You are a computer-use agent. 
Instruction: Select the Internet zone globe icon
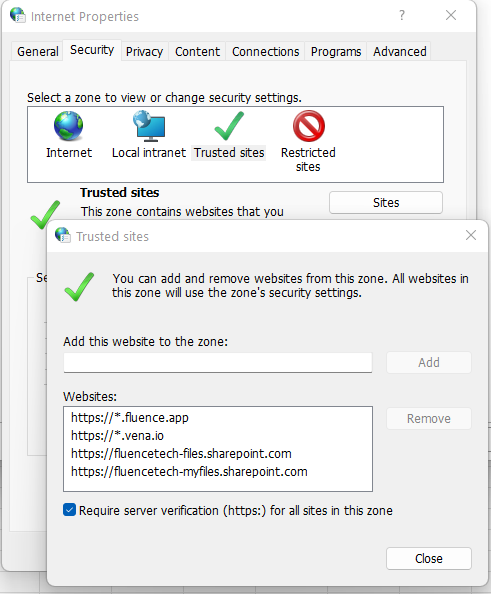pos(69,126)
